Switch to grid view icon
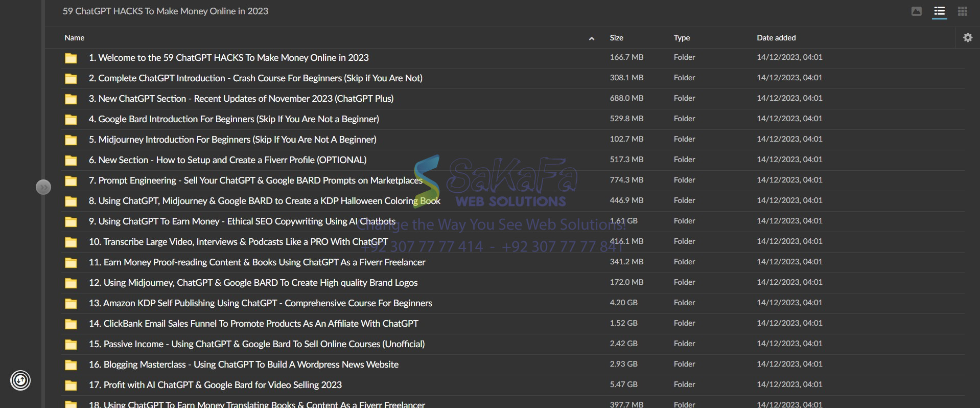The image size is (980, 408). [x=963, y=11]
